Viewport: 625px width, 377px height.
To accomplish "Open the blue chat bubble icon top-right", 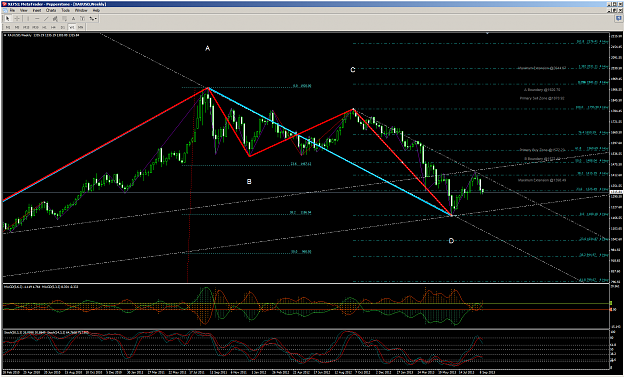I will (619, 18).
